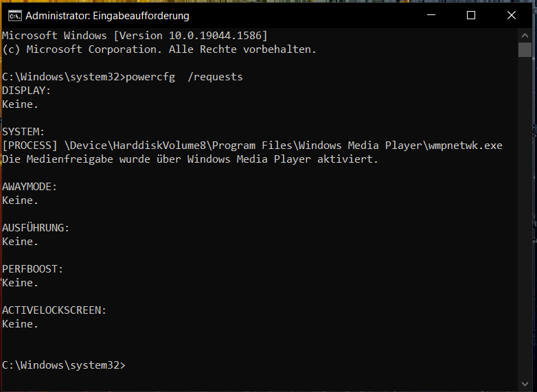Minimize the Eingabeaufforderung window
The image size is (537, 392).
pyautogui.click(x=431, y=15)
